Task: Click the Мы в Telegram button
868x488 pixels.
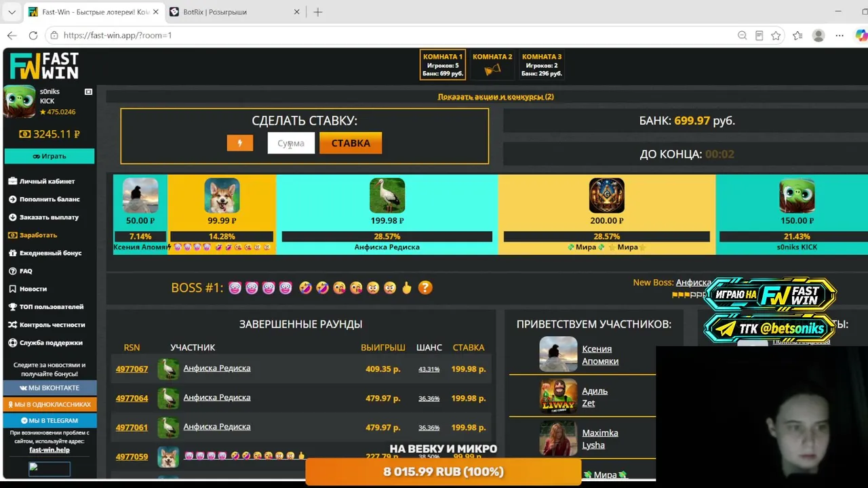Action: click(x=50, y=421)
